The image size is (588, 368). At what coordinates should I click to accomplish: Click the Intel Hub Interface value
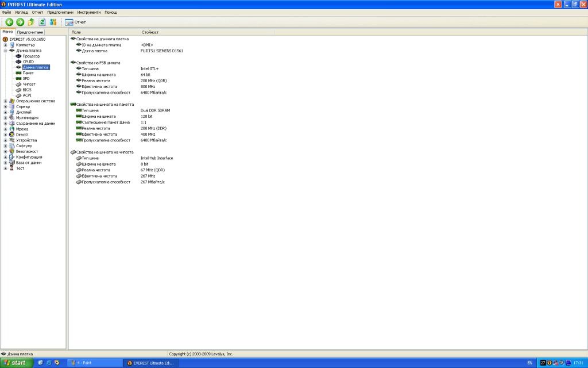(157, 159)
